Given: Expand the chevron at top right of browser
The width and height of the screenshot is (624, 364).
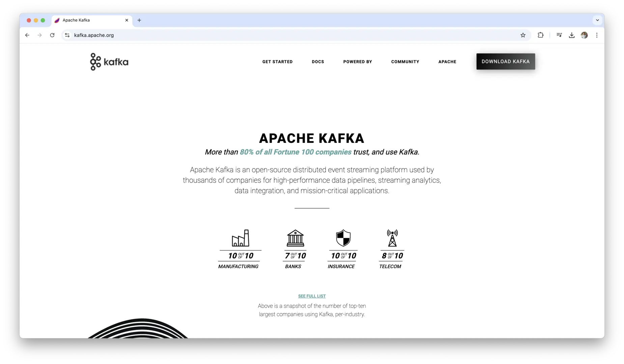Looking at the screenshot, I should (597, 20).
